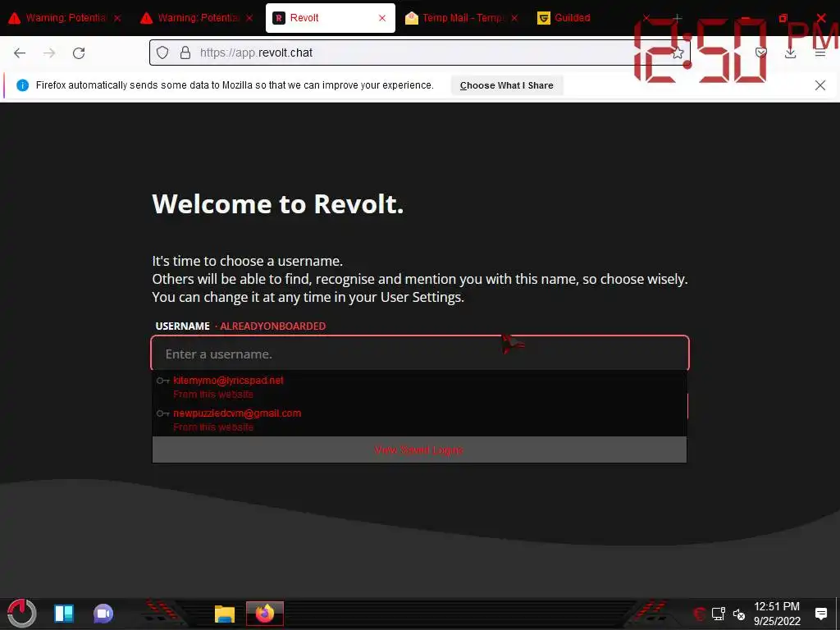Reload the Revolt page
This screenshot has width=840, height=630.
click(79, 52)
